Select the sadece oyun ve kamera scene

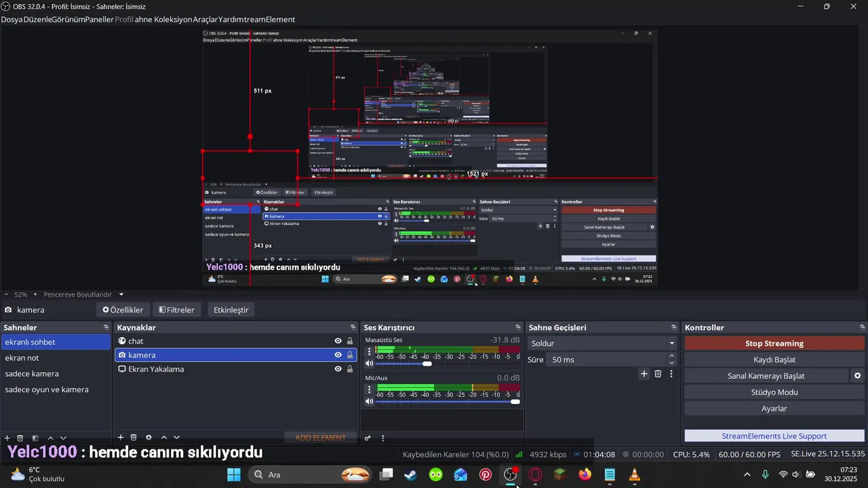click(x=56, y=390)
